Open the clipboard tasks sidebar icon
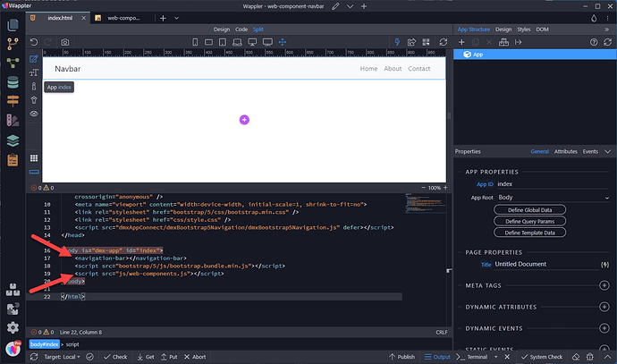617x364 pixels. [13, 160]
